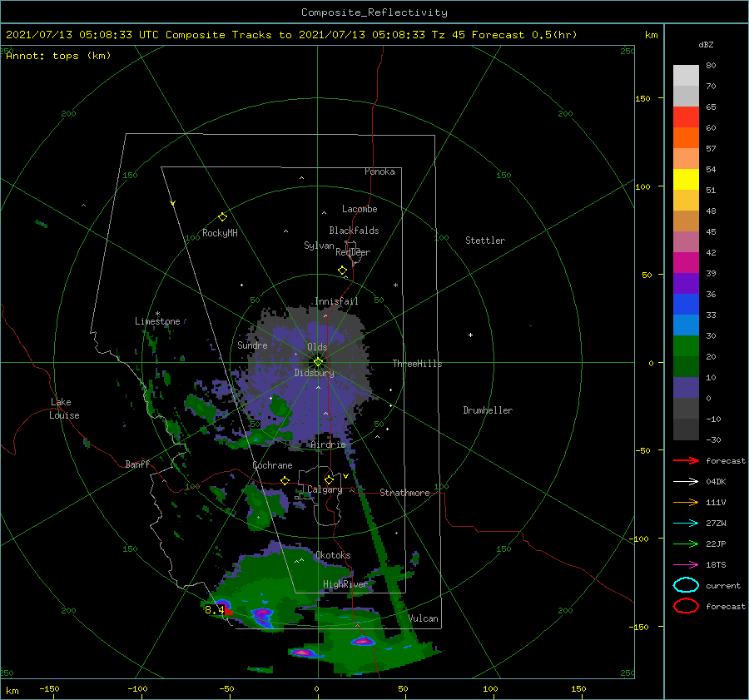This screenshot has width=749, height=700.
Task: Click the cyan 27ZW track arrow
Action: 686,524
